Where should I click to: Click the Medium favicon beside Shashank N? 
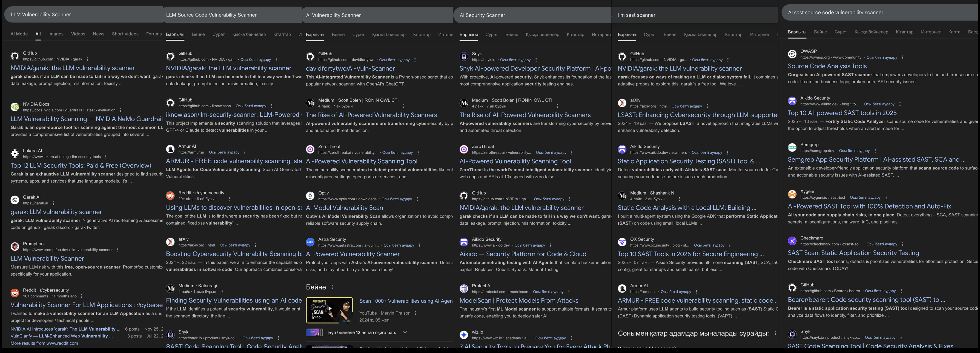click(622, 196)
